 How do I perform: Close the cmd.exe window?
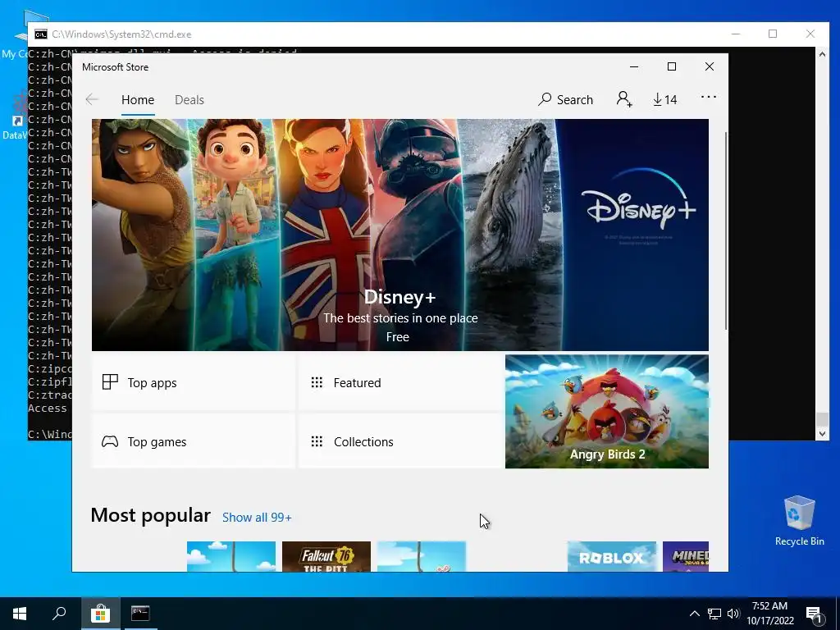coord(810,34)
